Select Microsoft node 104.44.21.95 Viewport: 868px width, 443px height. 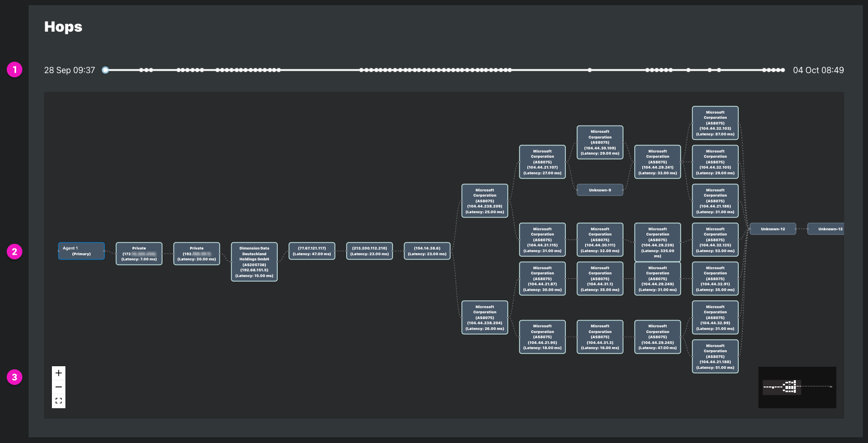542,337
